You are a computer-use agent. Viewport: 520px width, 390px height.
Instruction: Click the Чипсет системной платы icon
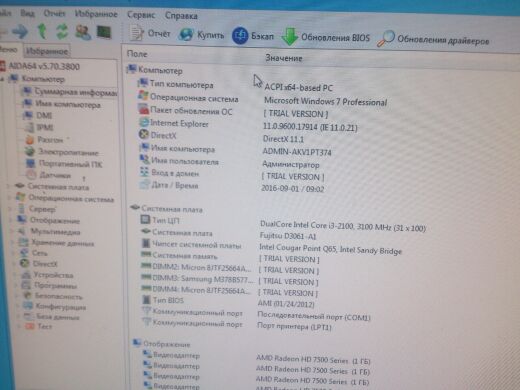tap(146, 244)
